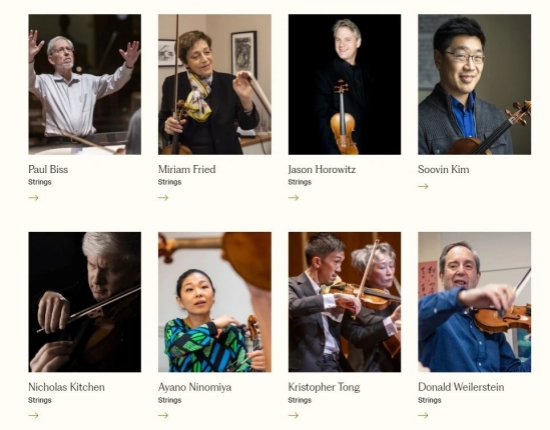The height and width of the screenshot is (430, 550).
Task: Click the arrow icon under Soovin Kim
Action: pyautogui.click(x=423, y=186)
